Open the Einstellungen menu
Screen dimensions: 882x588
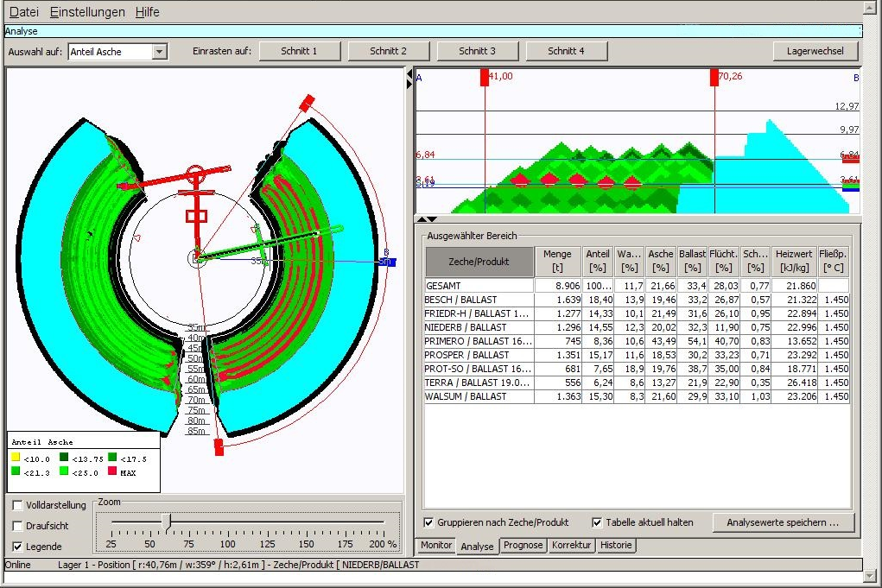tap(87, 12)
